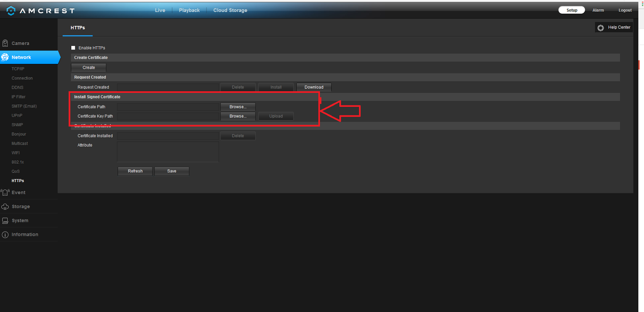This screenshot has height=312, width=644.
Task: Open the Cloud Storage tab
Action: click(230, 10)
